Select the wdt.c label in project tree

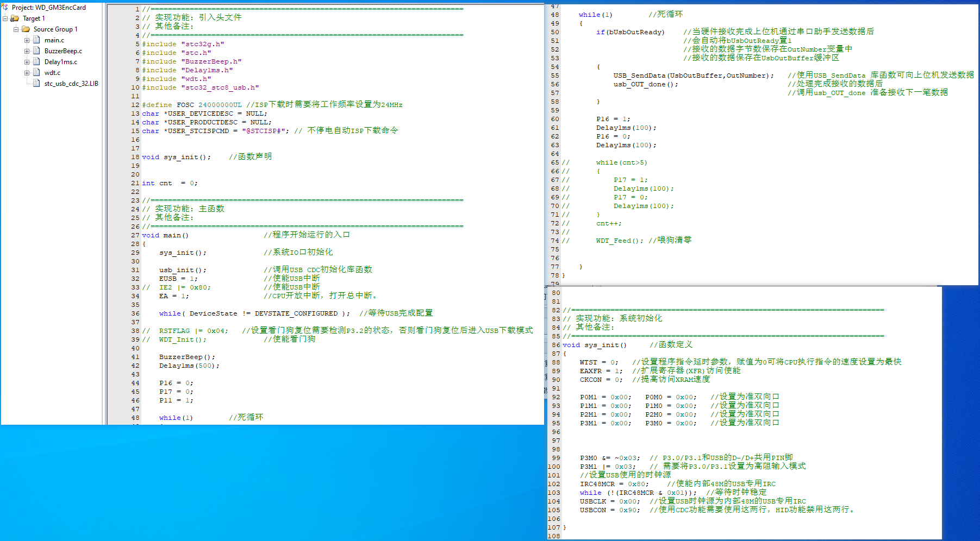pos(52,73)
